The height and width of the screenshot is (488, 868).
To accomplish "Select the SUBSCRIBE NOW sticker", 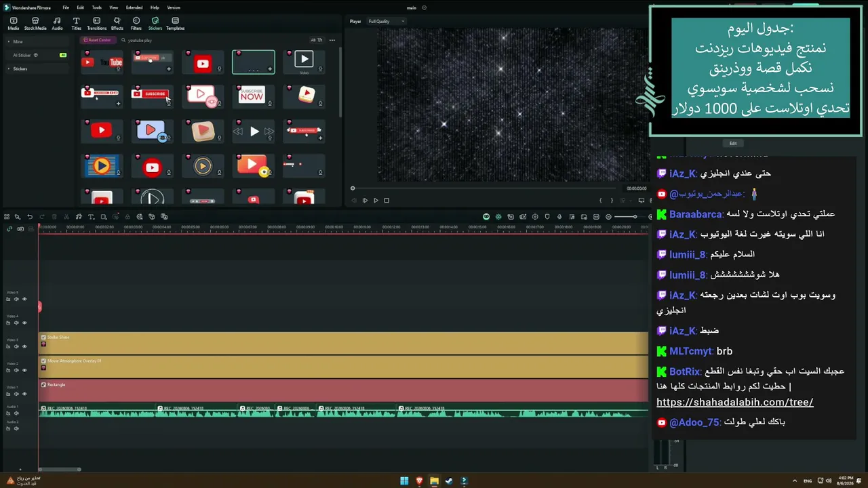I will click(x=253, y=96).
